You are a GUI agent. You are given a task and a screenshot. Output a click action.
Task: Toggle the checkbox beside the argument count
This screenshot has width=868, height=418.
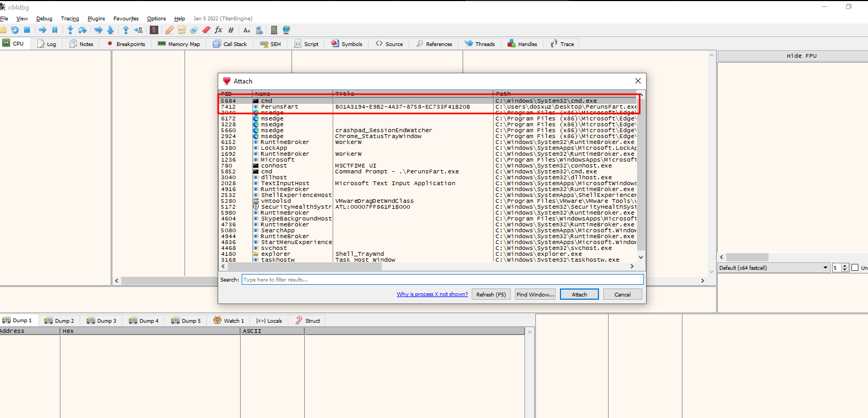click(855, 268)
